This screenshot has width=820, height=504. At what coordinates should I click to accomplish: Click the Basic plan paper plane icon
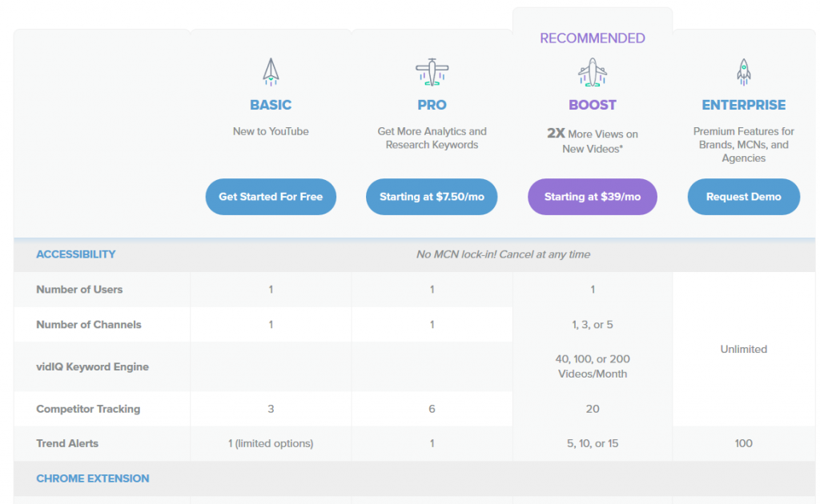pyautogui.click(x=271, y=72)
